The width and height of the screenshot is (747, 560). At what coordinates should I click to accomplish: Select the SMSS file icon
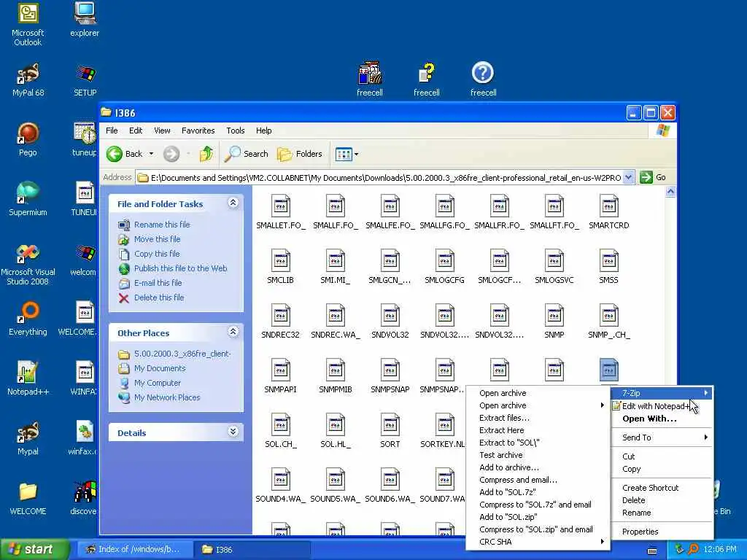point(609,260)
